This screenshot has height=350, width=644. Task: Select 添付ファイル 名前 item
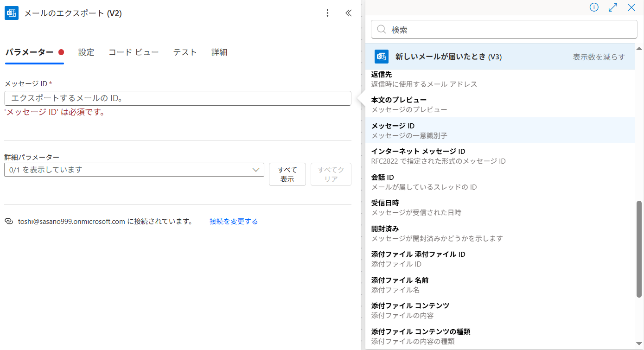pos(500,285)
